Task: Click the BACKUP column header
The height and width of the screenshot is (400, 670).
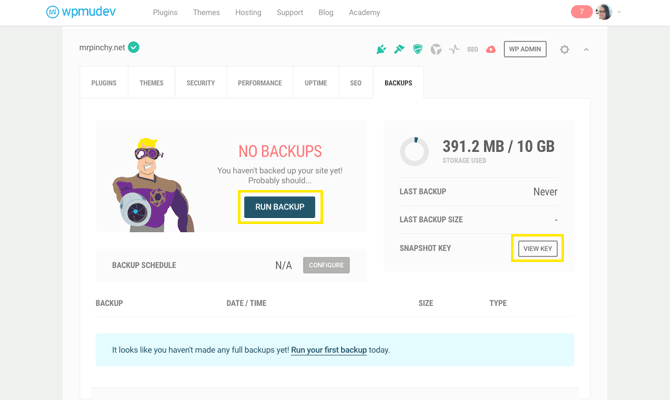Action: 109,303
